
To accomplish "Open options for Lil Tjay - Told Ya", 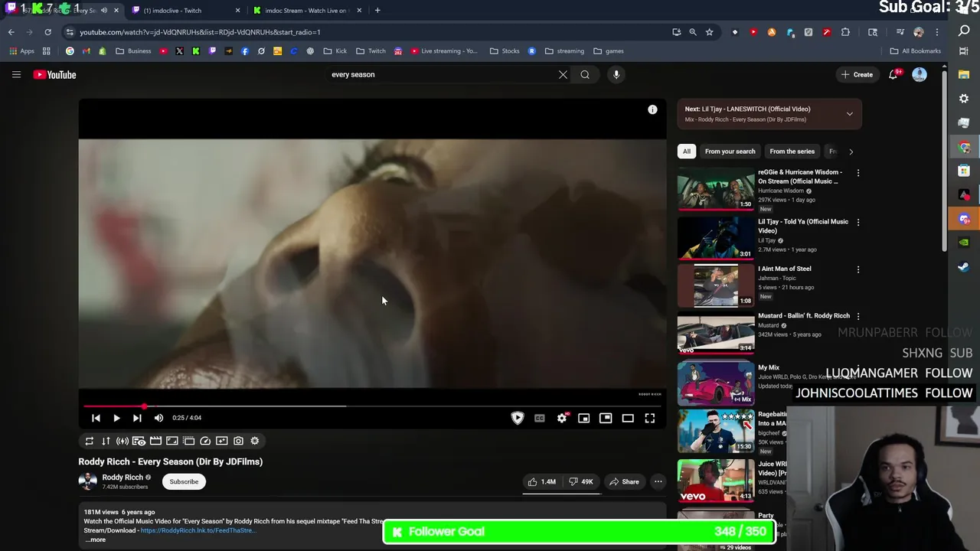I will (858, 223).
